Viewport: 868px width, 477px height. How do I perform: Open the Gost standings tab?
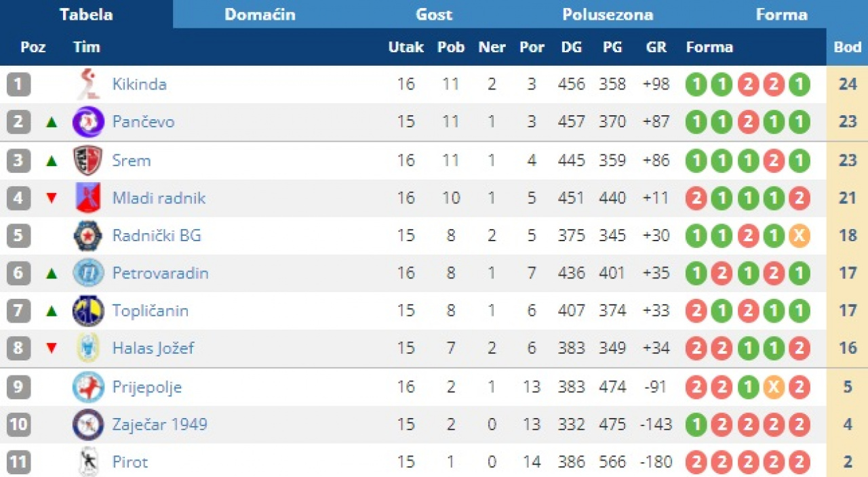coord(434,14)
